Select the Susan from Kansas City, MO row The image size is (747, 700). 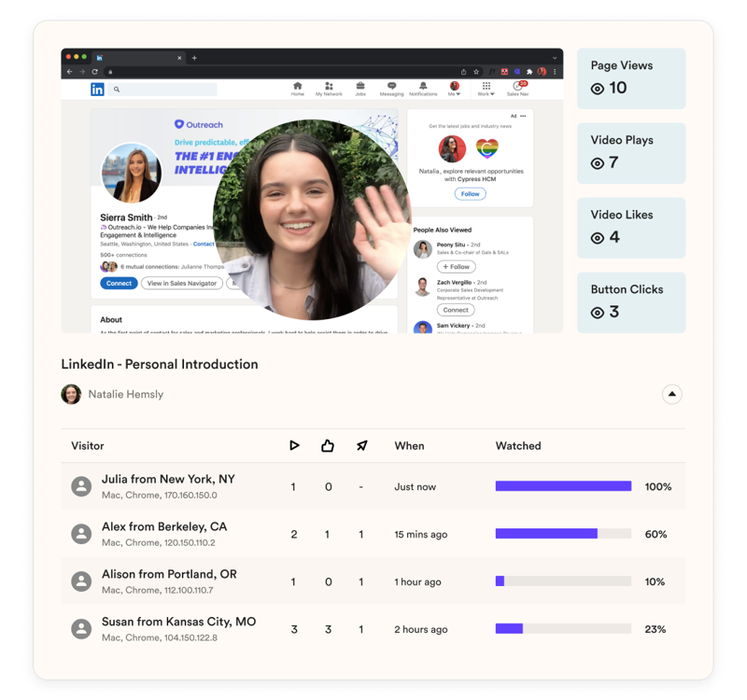(373, 629)
